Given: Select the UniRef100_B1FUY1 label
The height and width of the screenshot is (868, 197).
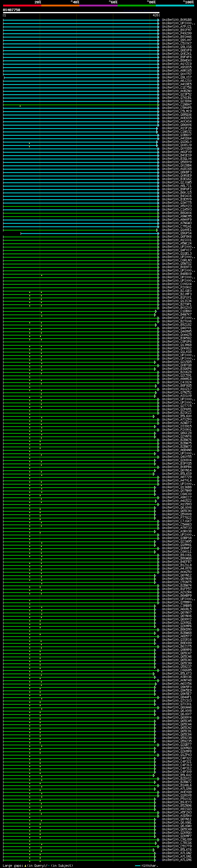Looking at the screenshot, I should click(177, 297).
